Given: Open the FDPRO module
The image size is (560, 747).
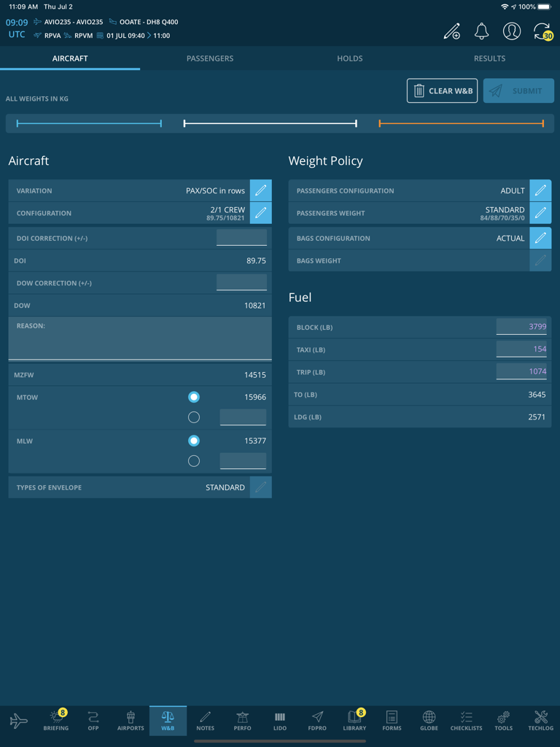Looking at the screenshot, I should coord(317,720).
